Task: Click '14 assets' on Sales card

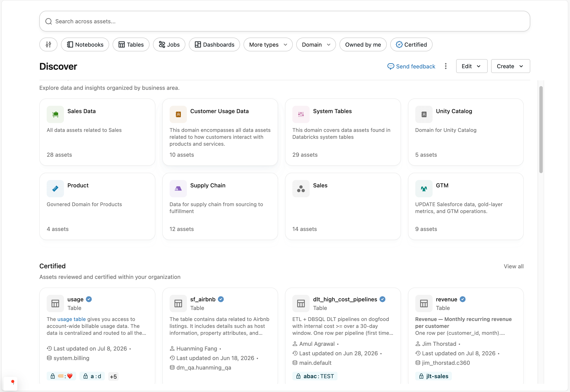Action: click(304, 229)
